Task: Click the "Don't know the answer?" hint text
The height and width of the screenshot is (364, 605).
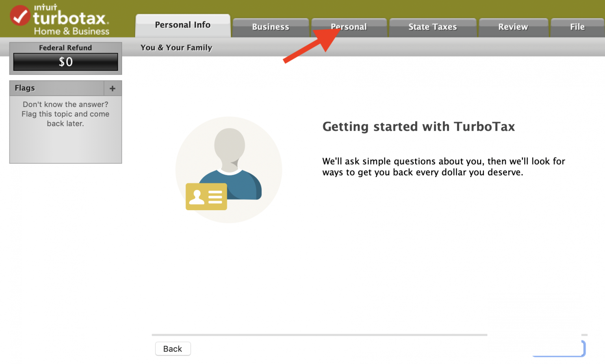Action: pyautogui.click(x=65, y=105)
